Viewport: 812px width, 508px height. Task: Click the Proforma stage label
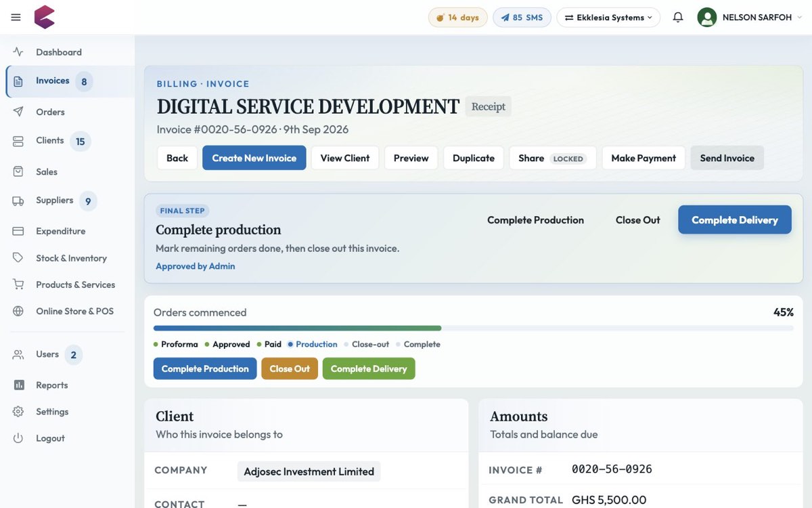(179, 344)
